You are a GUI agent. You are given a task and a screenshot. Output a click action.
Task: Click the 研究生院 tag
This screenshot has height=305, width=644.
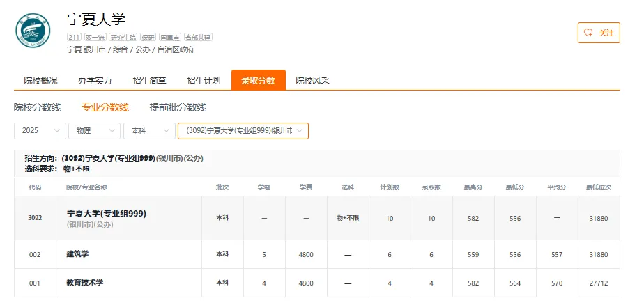click(x=123, y=38)
